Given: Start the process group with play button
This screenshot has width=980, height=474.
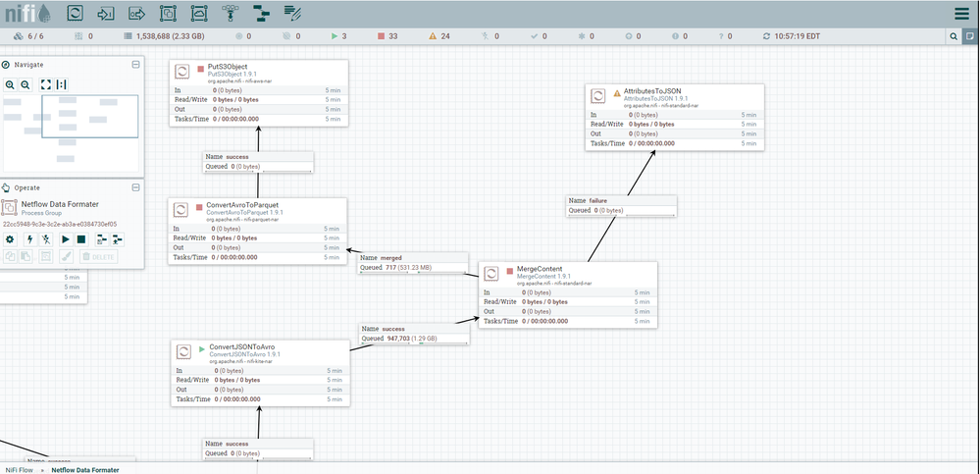Looking at the screenshot, I should [x=66, y=238].
